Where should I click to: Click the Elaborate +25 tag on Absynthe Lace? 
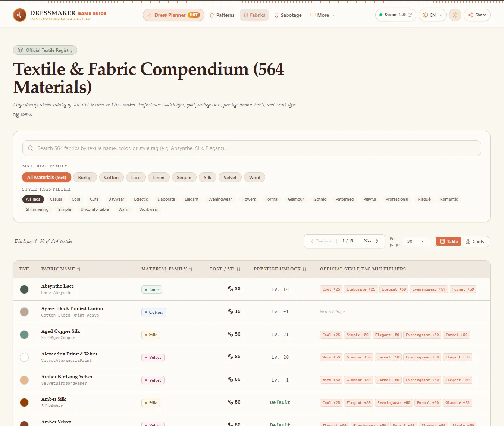(x=361, y=289)
